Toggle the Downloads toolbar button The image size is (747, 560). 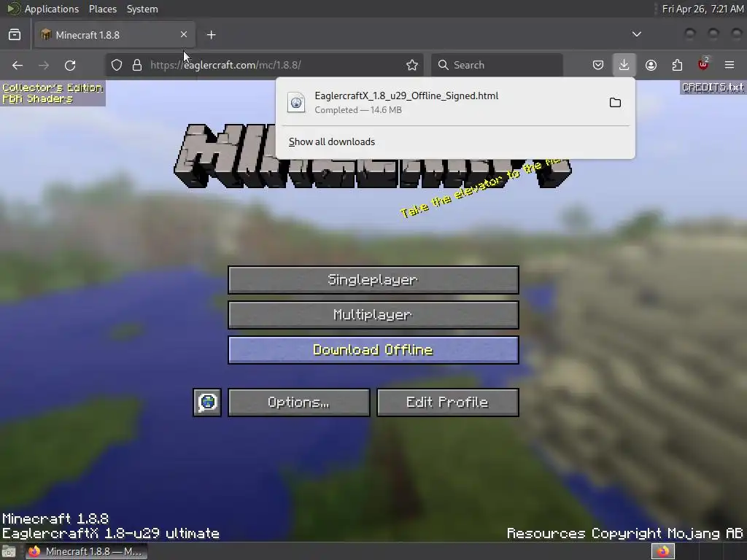coord(624,65)
